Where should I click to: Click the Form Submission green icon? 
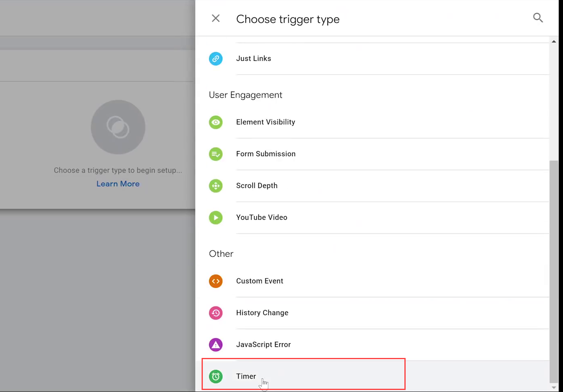216,154
